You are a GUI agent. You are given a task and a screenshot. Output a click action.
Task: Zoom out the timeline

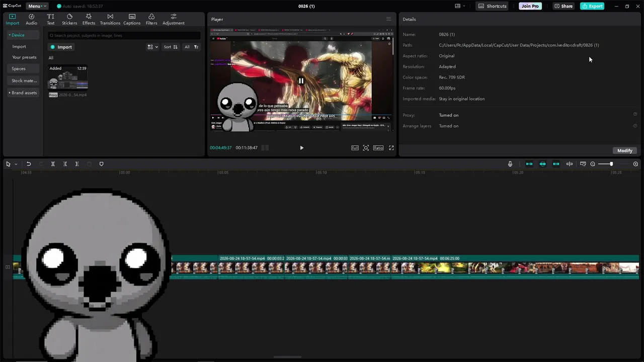[593, 164]
